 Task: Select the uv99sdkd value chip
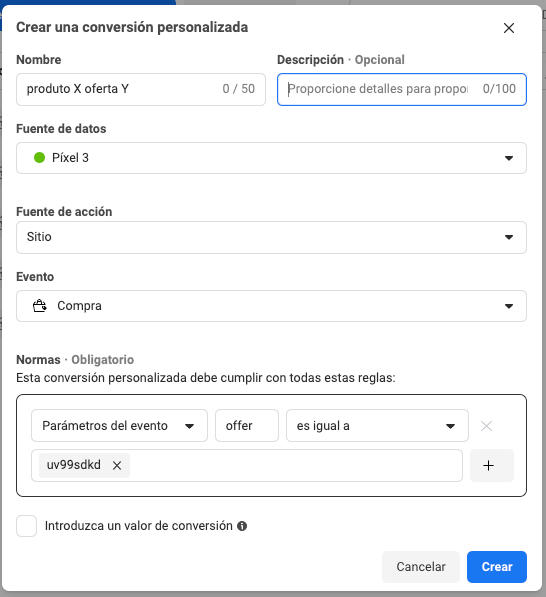coord(73,465)
